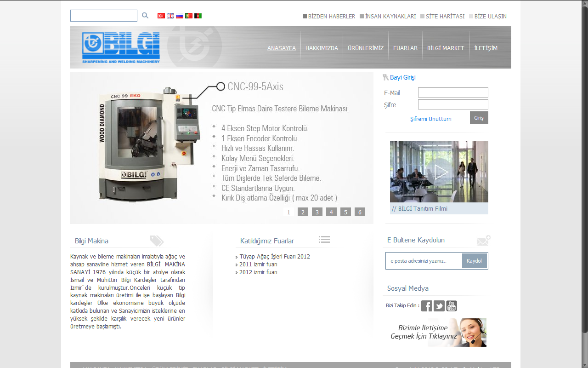Open the Facebook social media icon
The height and width of the screenshot is (368, 588).
click(x=427, y=306)
